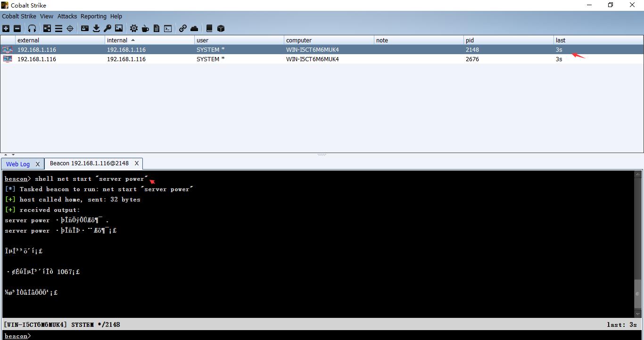Click the About cube icon
644x340 pixels.
coord(221,28)
